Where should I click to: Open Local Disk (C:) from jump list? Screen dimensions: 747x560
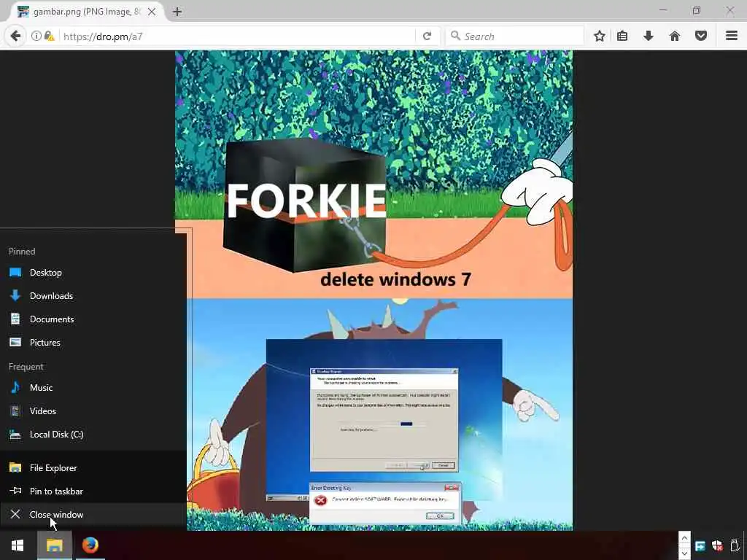click(x=93, y=435)
